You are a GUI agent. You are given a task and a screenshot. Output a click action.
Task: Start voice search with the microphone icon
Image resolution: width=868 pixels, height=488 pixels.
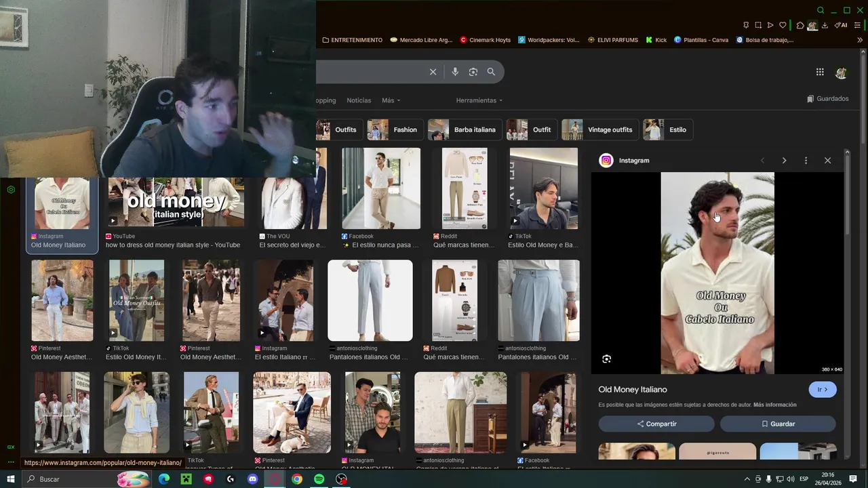pyautogui.click(x=455, y=72)
